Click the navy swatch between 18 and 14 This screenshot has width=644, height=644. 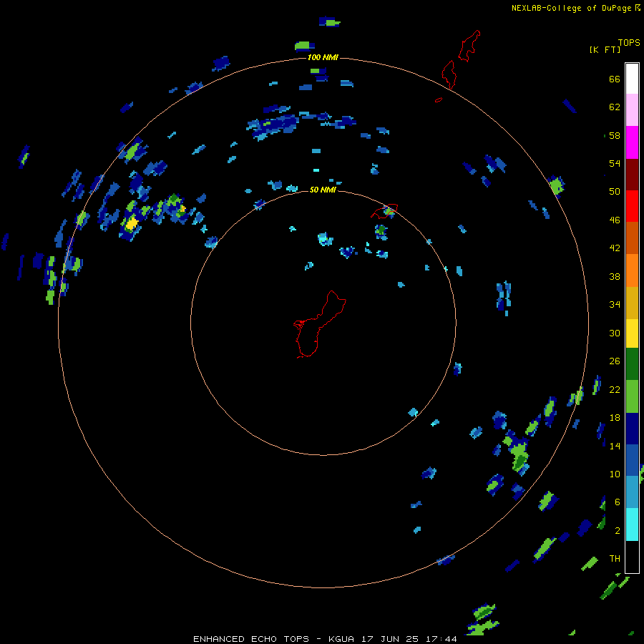pos(632,429)
